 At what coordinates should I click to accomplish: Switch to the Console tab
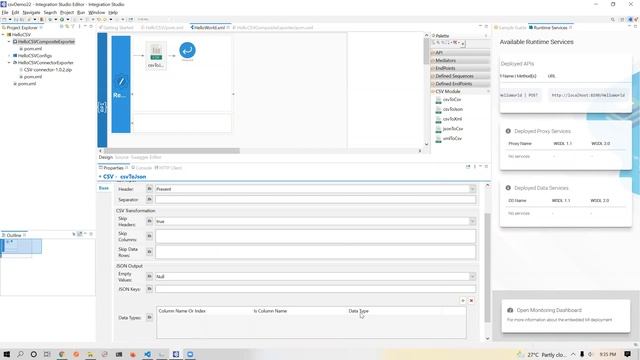143,168
